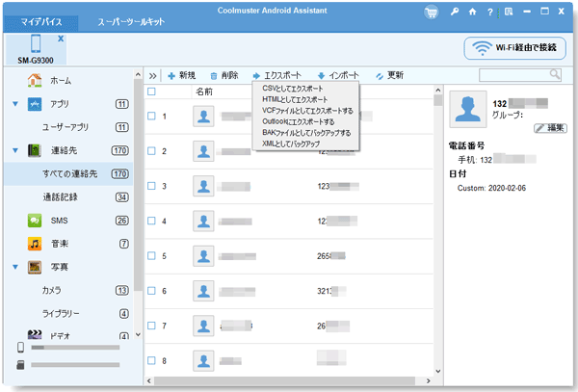Click the feedback icon in title bar
Screen dimensions: 578x392
pos(509,12)
